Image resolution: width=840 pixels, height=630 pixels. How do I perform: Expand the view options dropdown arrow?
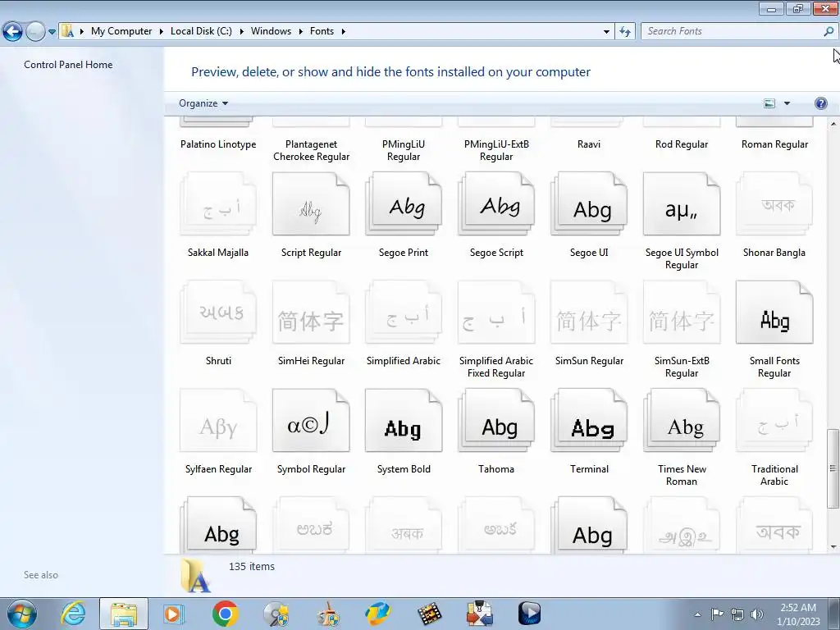tap(787, 103)
